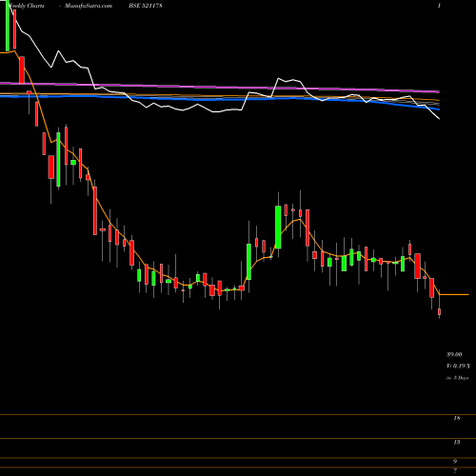
Task: Click the "MunafaSutra.com" header text
Action: [89, 6]
